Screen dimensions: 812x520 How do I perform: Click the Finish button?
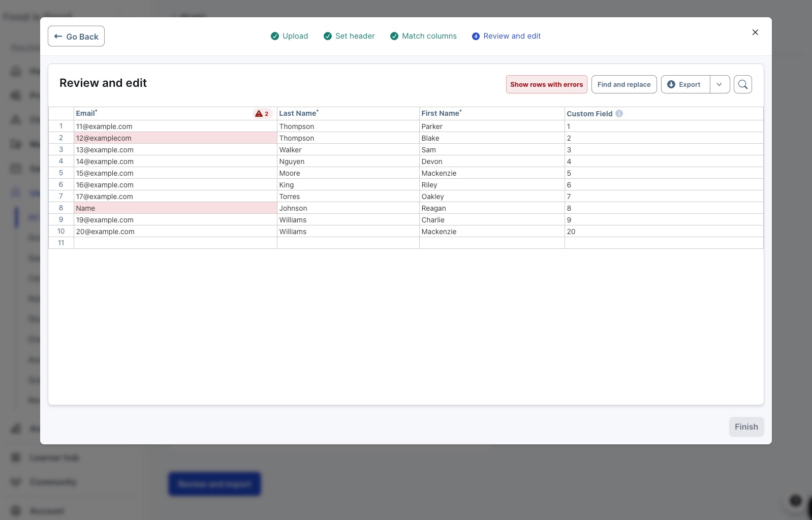[746, 427]
